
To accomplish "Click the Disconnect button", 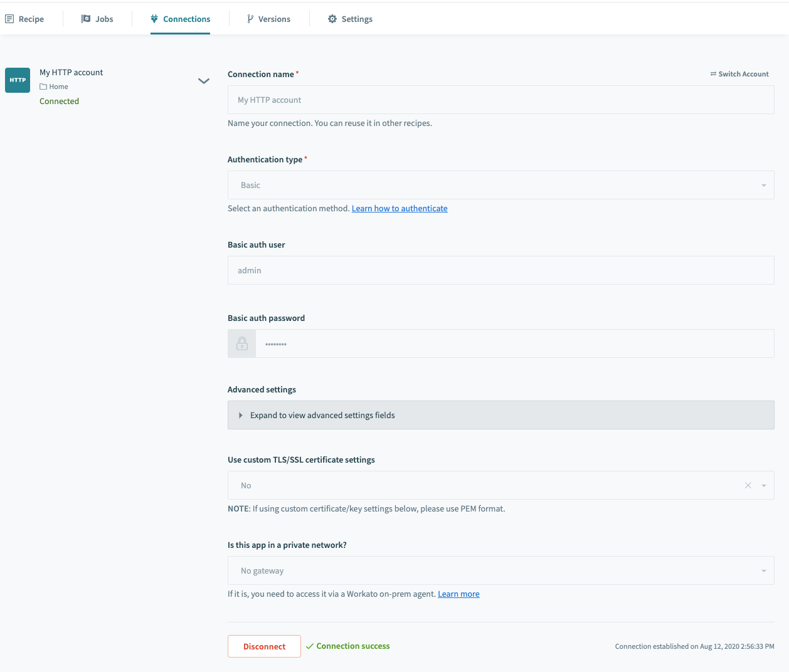I will coord(264,646).
